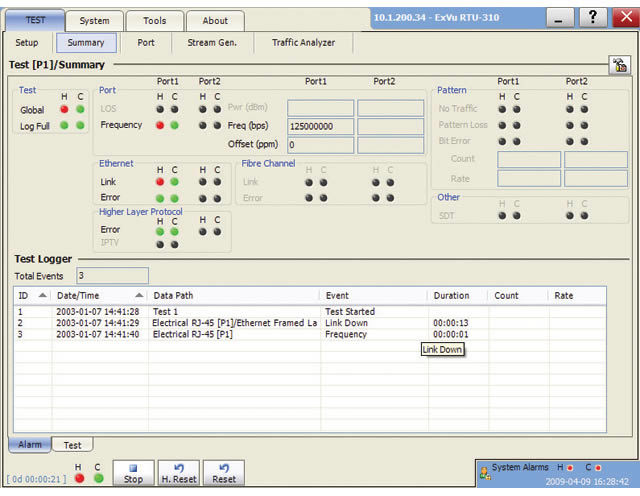This screenshot has height=496, width=640.
Task: Sort the logger by ID column
Action: [x=32, y=296]
